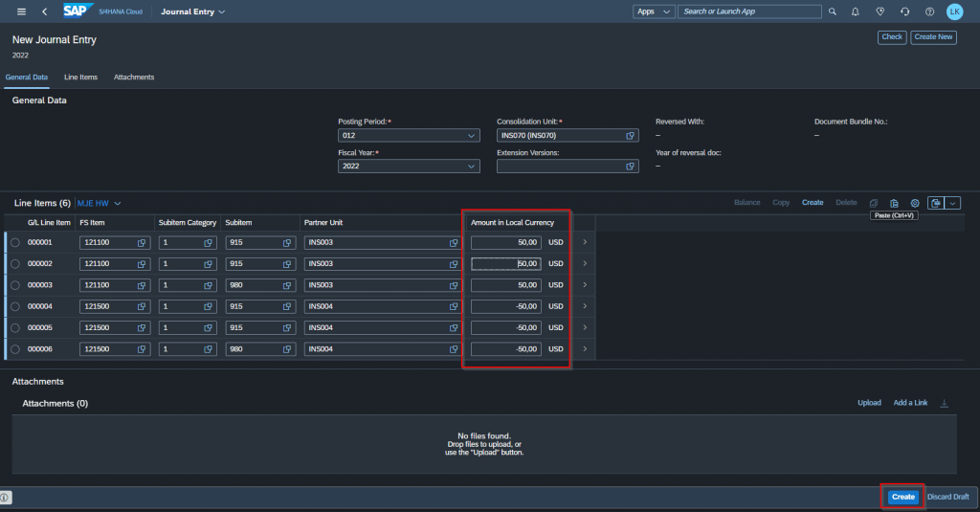Click the FS Item column header
980x512 pixels.
click(x=93, y=223)
